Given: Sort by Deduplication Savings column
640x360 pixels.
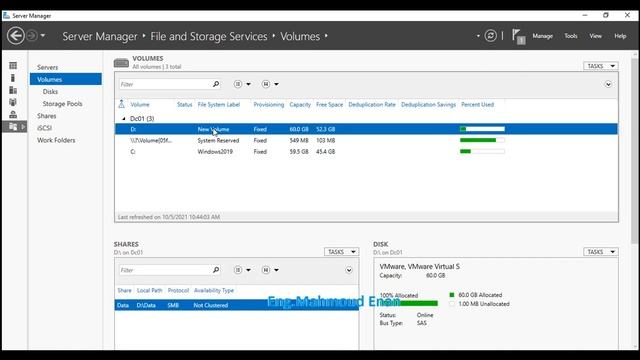Looking at the screenshot, I should 428,104.
